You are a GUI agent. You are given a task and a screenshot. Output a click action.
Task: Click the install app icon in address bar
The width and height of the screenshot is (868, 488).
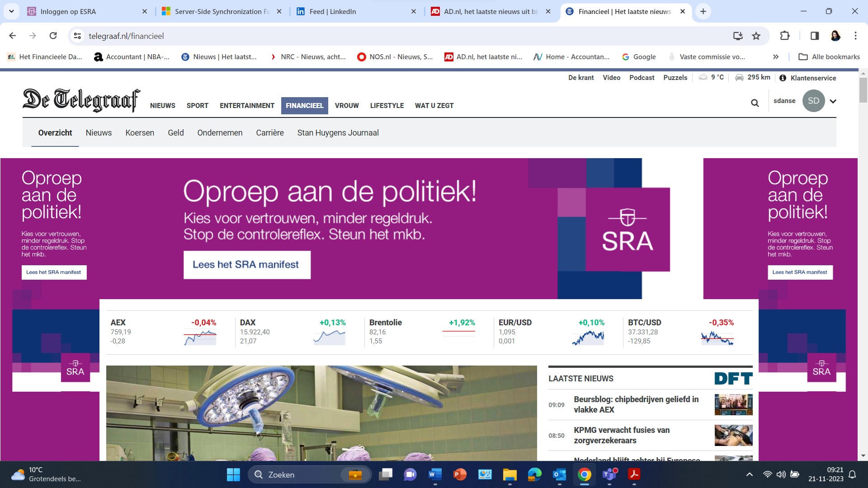tap(738, 36)
